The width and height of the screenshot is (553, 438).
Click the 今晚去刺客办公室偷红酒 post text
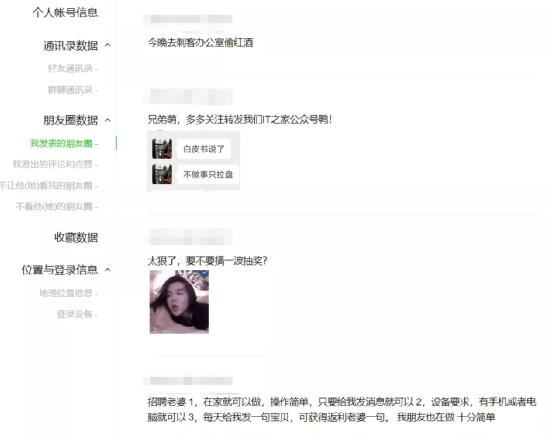pyautogui.click(x=200, y=43)
